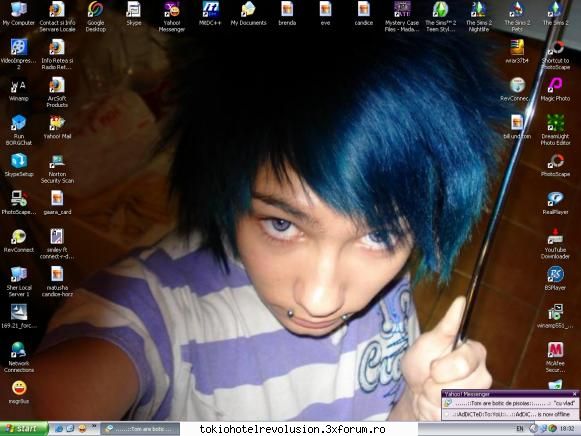
Task: Open the RealPlayer desktop icon
Action: click(x=555, y=203)
